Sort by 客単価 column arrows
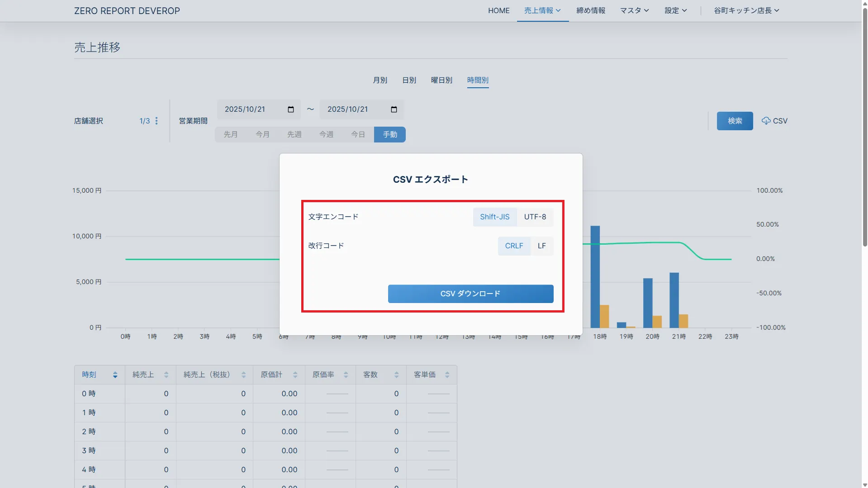868x488 pixels. [x=447, y=375]
